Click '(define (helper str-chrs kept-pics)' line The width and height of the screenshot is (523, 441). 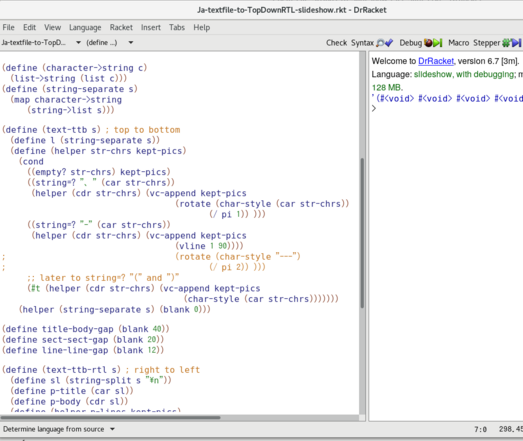pos(98,151)
